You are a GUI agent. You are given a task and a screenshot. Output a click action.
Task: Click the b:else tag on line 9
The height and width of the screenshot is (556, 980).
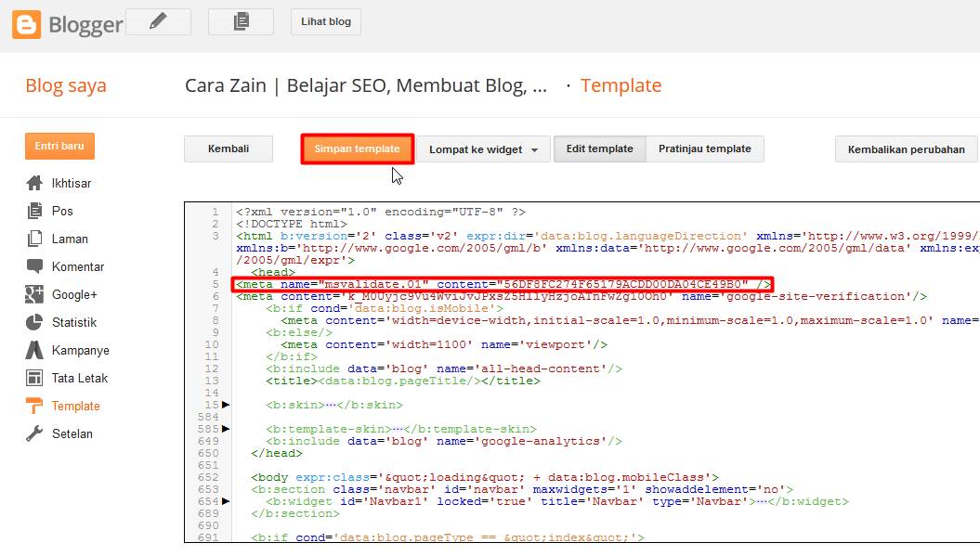click(299, 332)
